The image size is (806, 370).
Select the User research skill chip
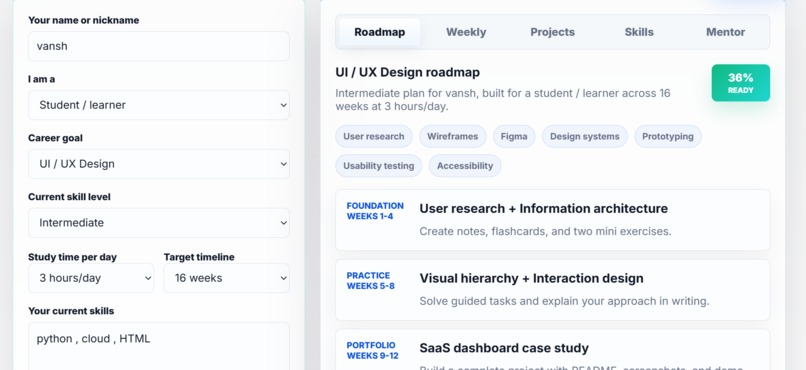click(x=374, y=136)
